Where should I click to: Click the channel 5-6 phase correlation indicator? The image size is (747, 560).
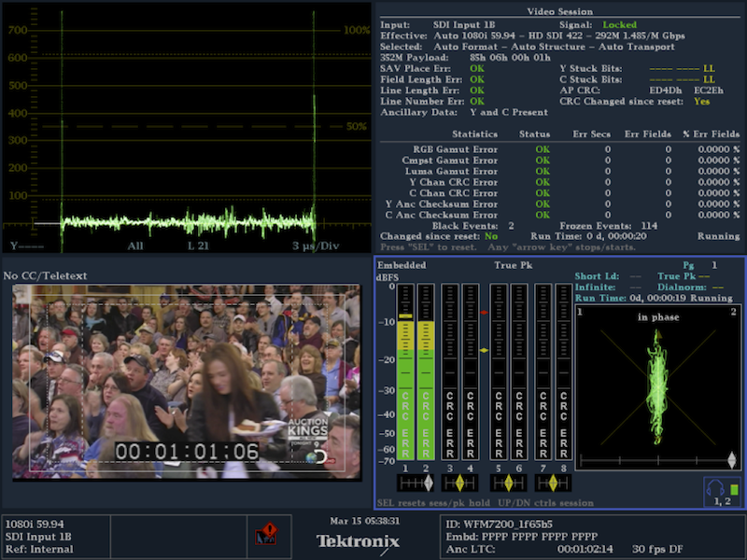pos(507,483)
